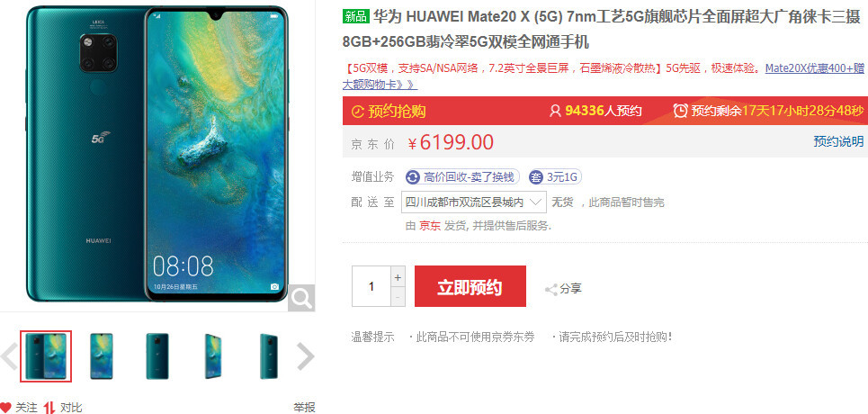Decrease quantity with minus stepper
This screenshot has height=414, width=868.
pos(398,296)
